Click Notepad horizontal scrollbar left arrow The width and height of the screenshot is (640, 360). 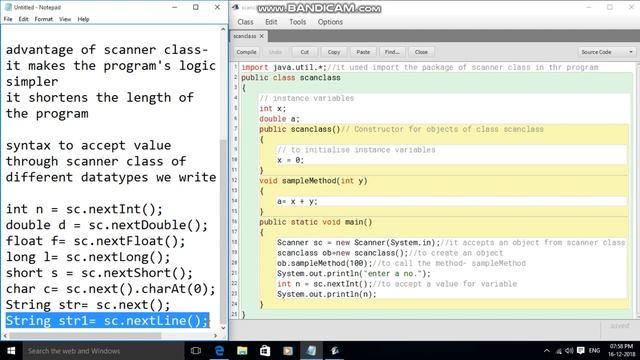click(4, 336)
